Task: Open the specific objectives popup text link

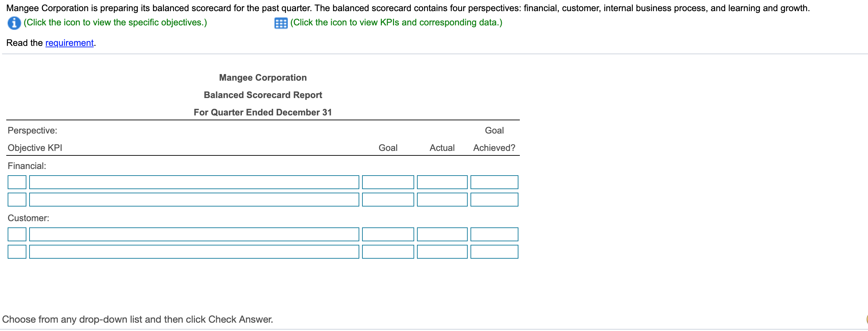Action: (x=115, y=23)
